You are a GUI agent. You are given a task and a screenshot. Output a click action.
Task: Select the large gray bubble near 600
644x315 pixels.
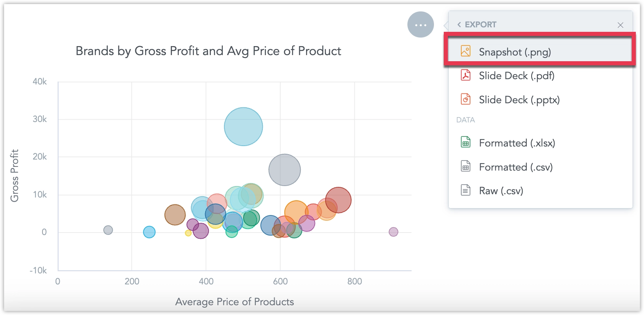pyautogui.click(x=284, y=170)
